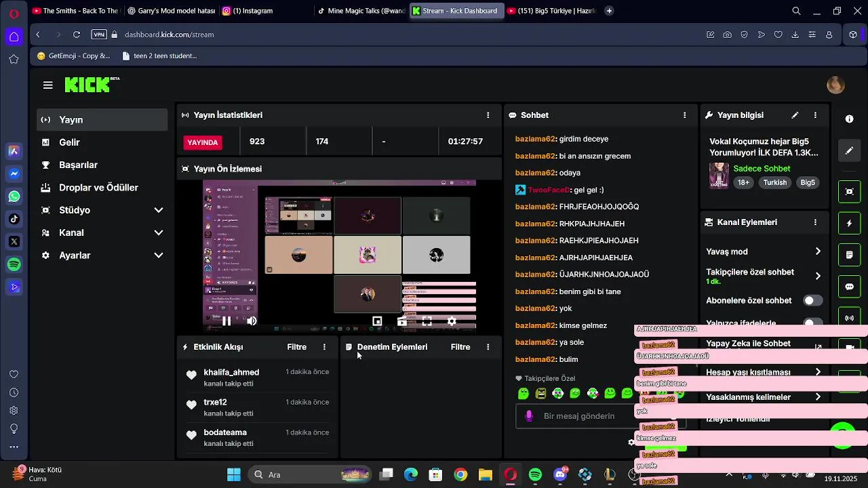Click the 18+ tag

[744, 183]
